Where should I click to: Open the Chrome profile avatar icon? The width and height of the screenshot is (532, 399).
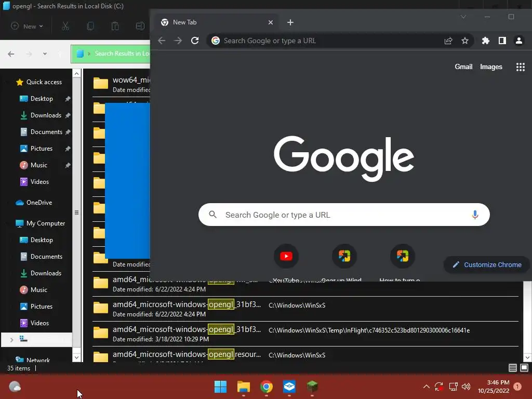coord(519,41)
